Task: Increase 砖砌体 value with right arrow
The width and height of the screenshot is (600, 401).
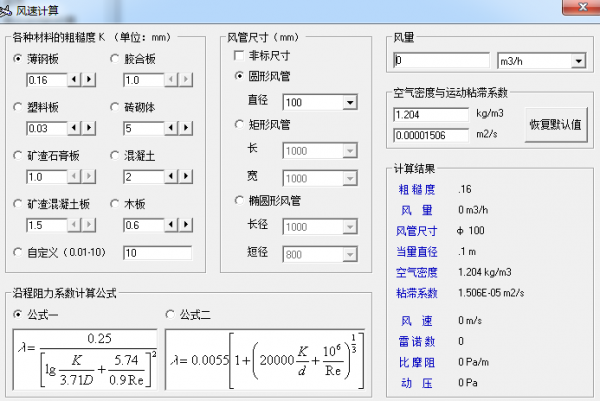Action: coord(186,128)
